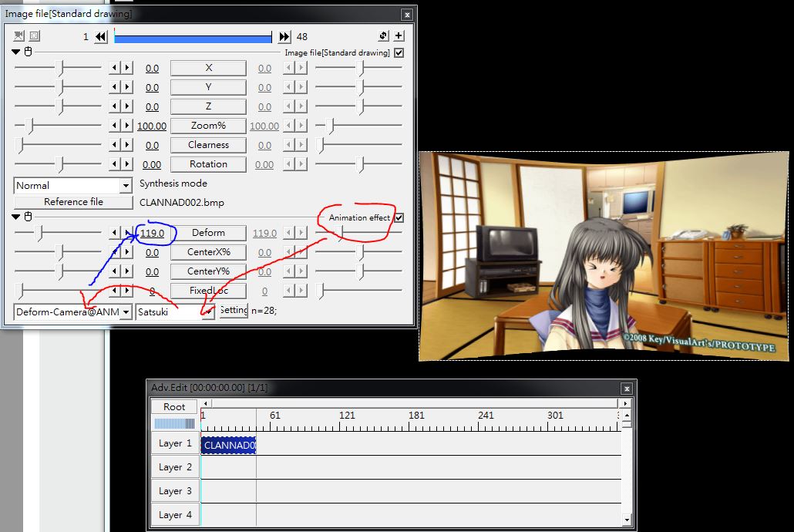Decrease Clearness with left arrow
The image size is (794, 532).
coord(115,145)
